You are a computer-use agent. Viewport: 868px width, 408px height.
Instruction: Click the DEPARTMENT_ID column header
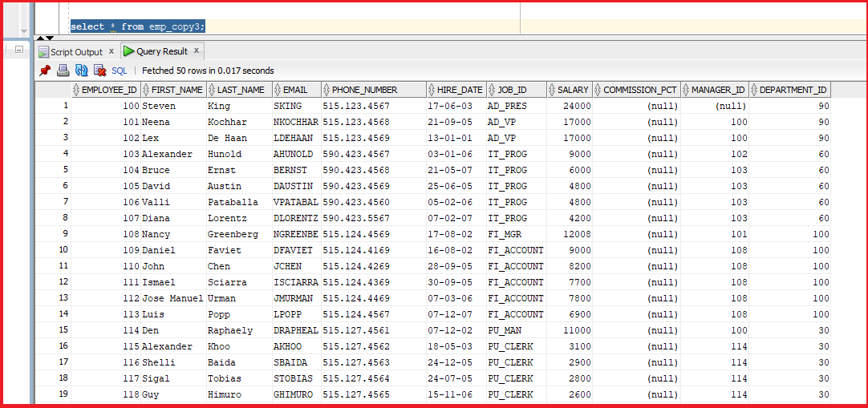[x=789, y=90]
